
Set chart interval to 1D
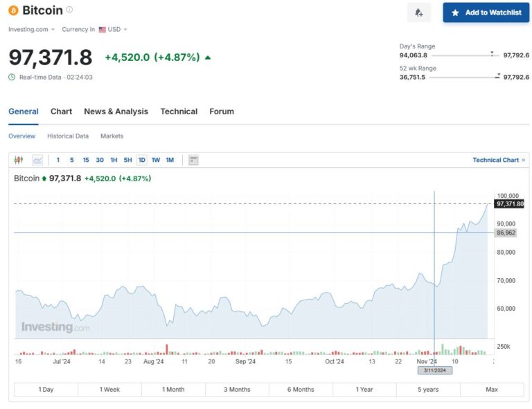pos(142,160)
